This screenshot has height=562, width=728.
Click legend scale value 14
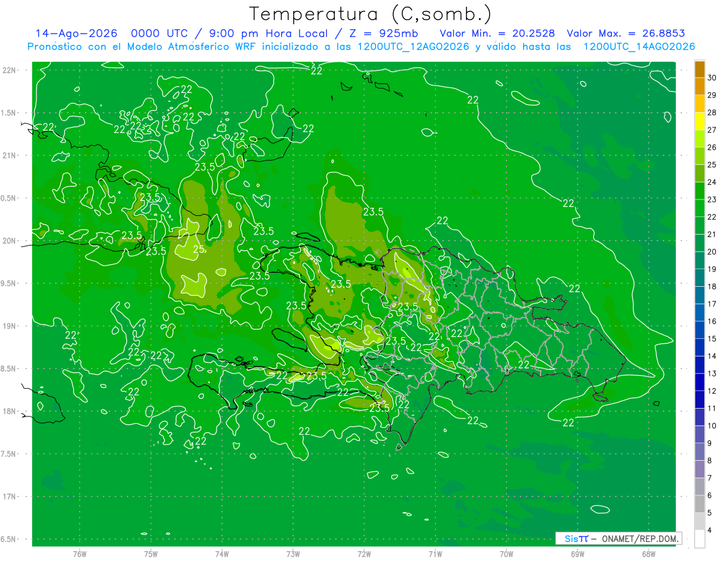[x=712, y=356]
